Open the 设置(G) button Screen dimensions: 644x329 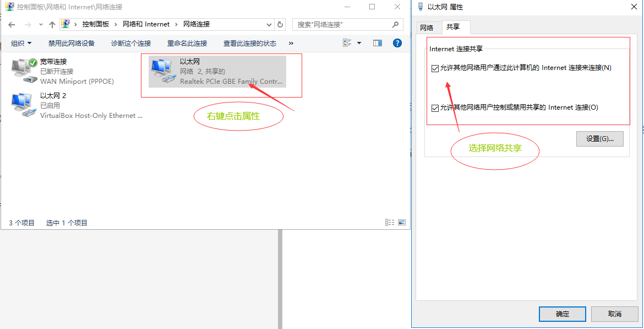tap(599, 138)
